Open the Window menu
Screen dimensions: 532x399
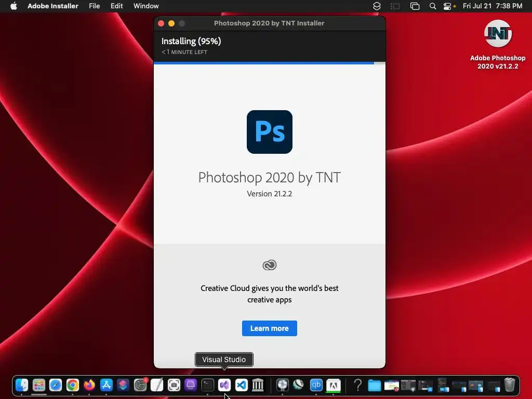(x=146, y=6)
